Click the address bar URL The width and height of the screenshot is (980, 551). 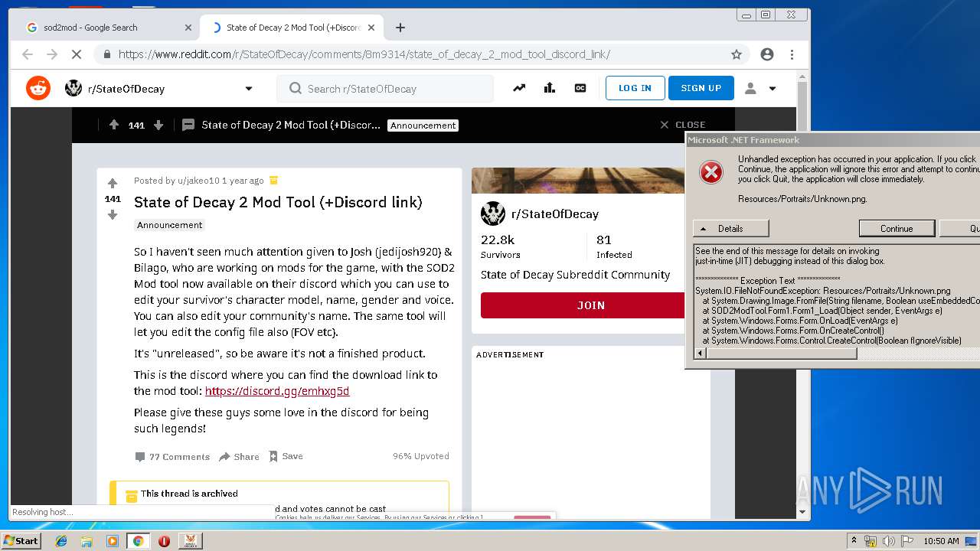pyautogui.click(x=364, y=54)
